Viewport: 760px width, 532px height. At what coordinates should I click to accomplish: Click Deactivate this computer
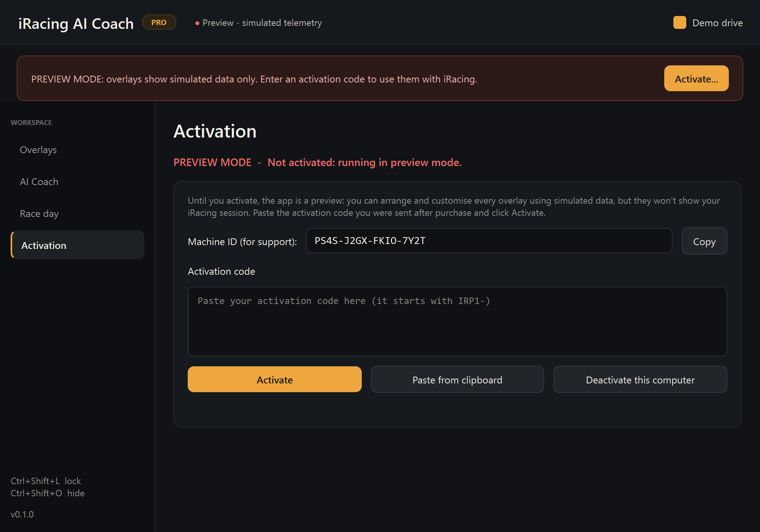tap(640, 380)
